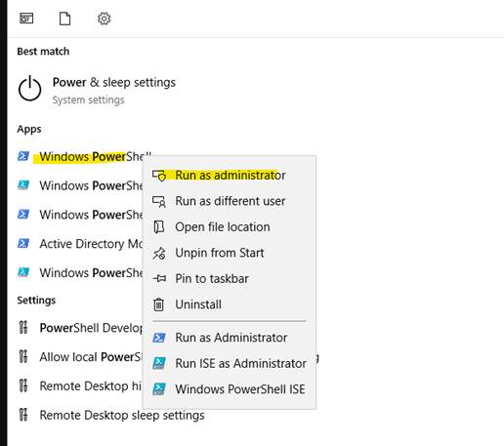This screenshot has height=446, width=504.
Task: Choose Run as administrator in context menu
Action: click(x=231, y=175)
